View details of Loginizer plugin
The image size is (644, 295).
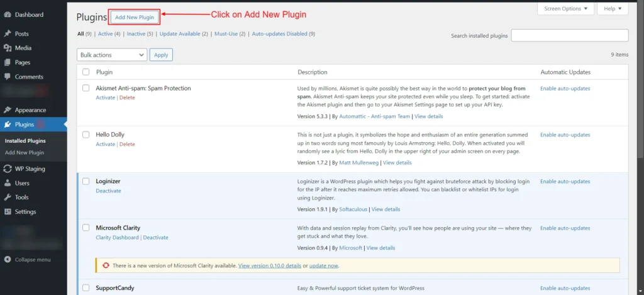(386, 209)
